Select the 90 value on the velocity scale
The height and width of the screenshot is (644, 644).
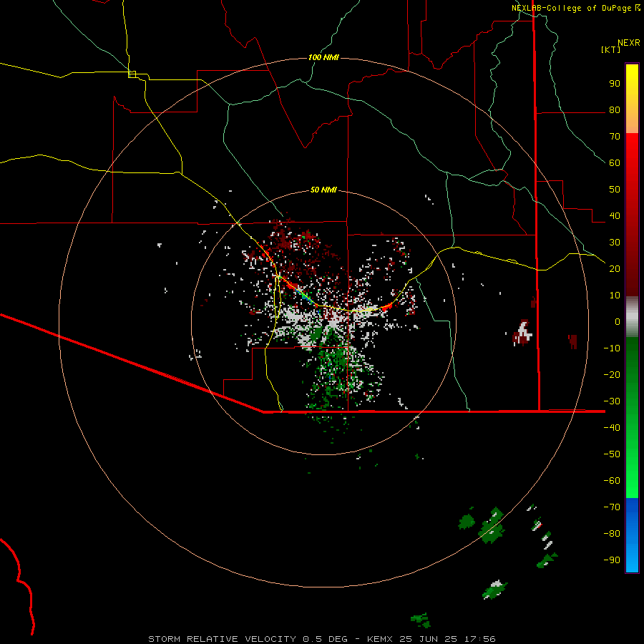coord(615,84)
